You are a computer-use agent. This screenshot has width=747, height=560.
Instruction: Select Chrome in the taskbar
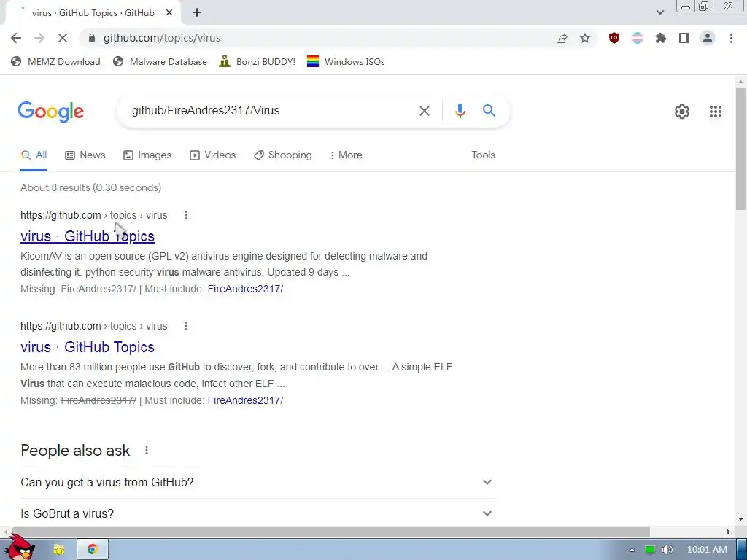pyautogui.click(x=93, y=550)
